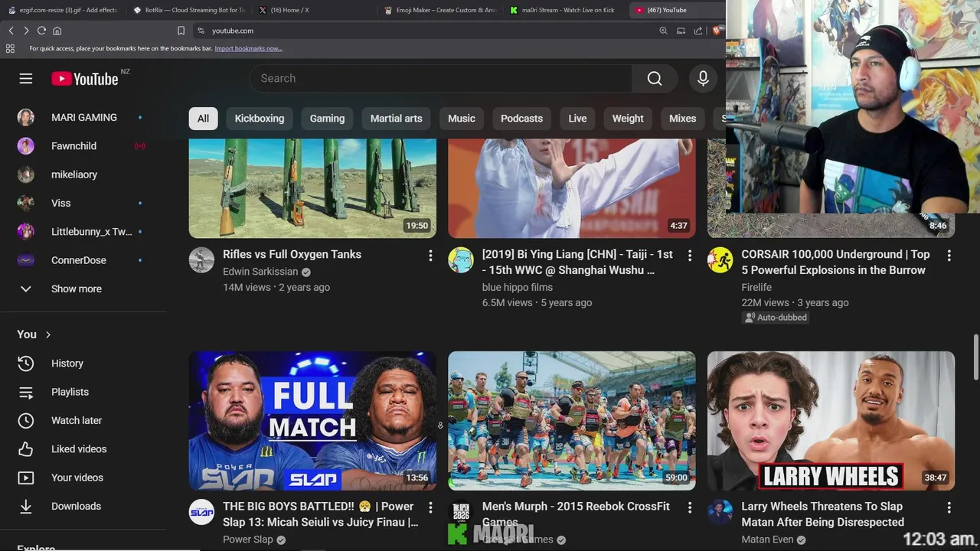Screen dimensions: 980x551
Task: Click the YouTube logo home link
Action: click(x=85, y=79)
